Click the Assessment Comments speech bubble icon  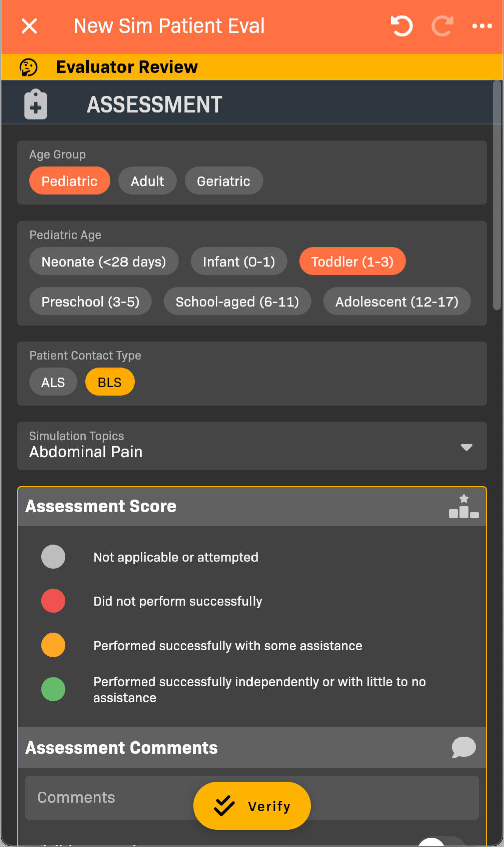463,747
